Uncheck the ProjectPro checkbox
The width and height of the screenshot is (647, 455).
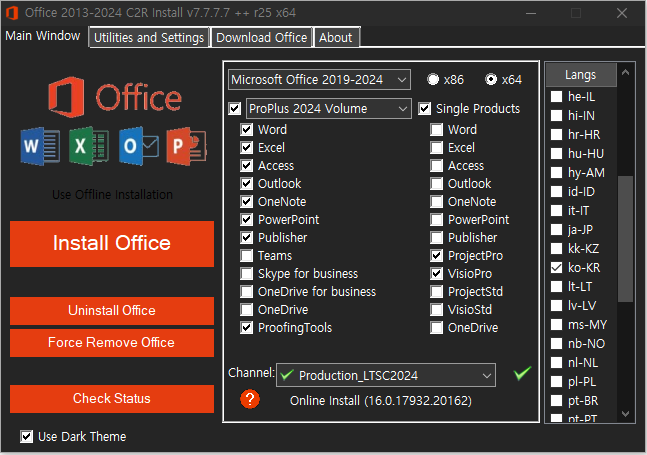point(437,256)
